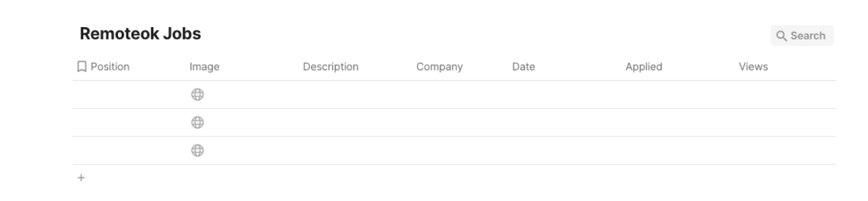Viewport: 868px width, 201px height.
Task: Click the Views column header
Action: (x=754, y=66)
